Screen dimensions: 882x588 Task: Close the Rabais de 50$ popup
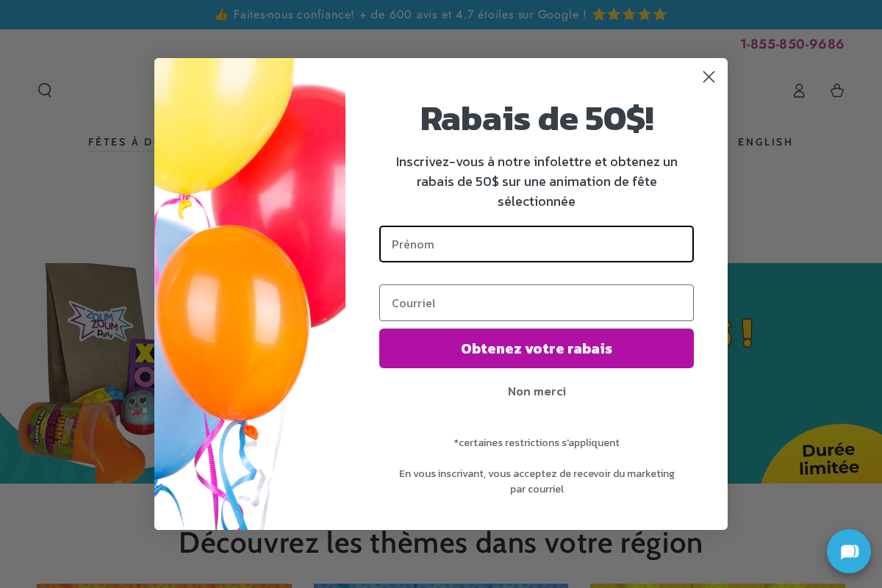[x=709, y=76]
